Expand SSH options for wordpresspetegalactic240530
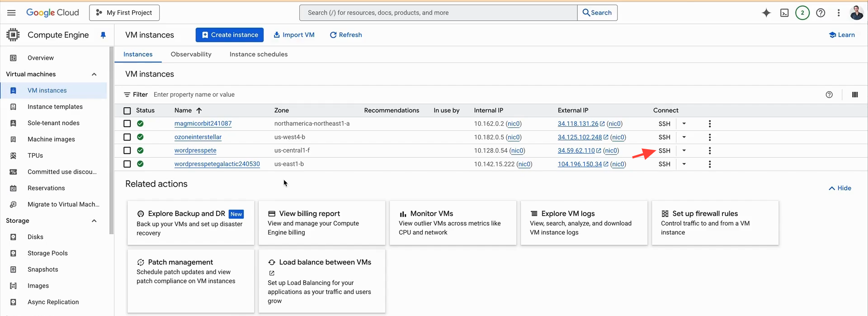This screenshot has width=868, height=316. pos(684,164)
